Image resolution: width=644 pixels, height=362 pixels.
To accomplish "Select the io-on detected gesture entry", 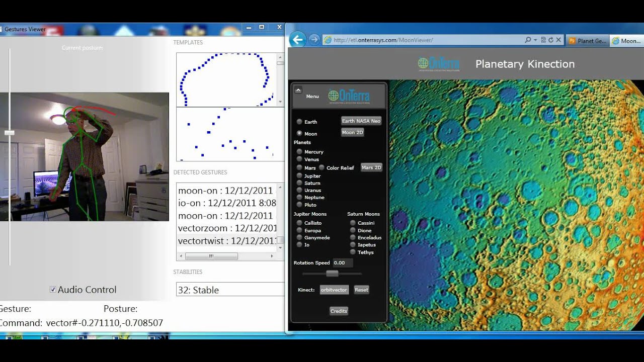I will pos(227,203).
